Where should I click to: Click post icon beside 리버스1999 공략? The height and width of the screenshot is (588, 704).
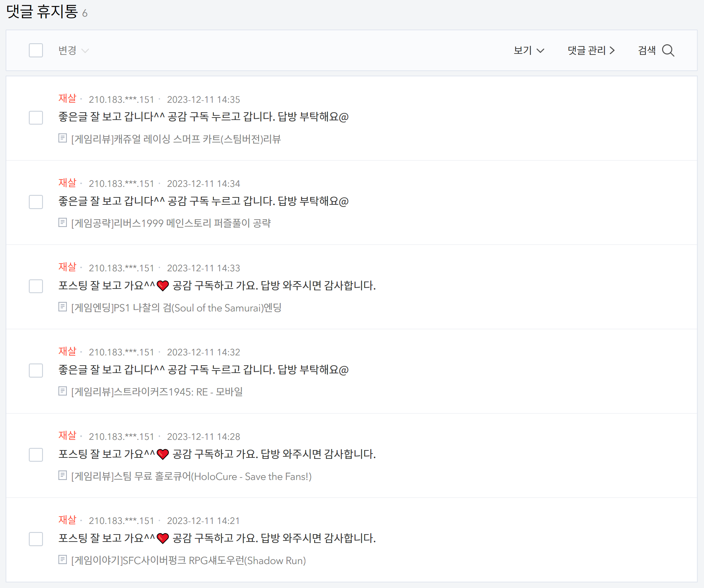[63, 223]
